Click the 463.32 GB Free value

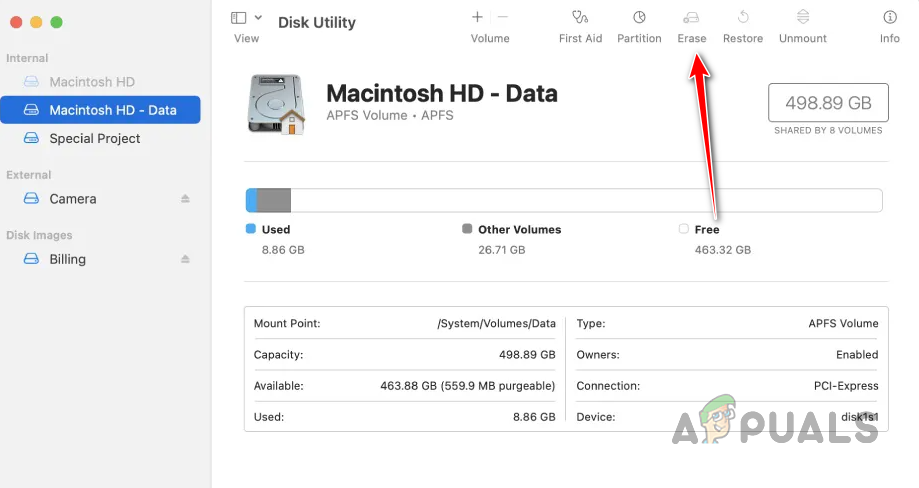tap(723, 250)
